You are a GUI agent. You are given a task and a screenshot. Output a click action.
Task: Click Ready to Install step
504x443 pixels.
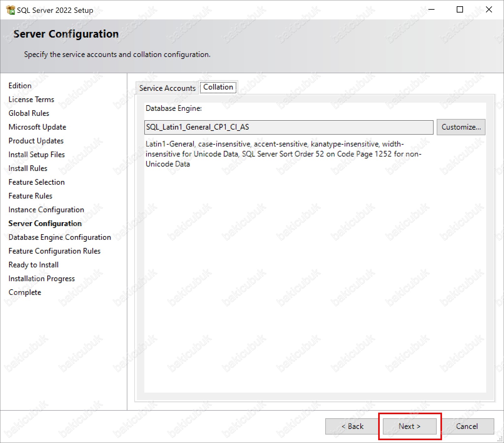coord(33,265)
